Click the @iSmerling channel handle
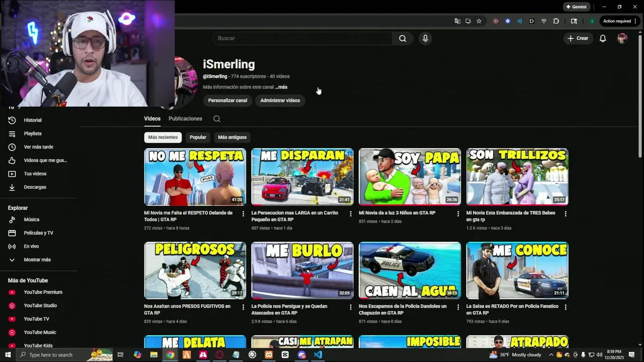The height and width of the screenshot is (362, 644). click(215, 76)
